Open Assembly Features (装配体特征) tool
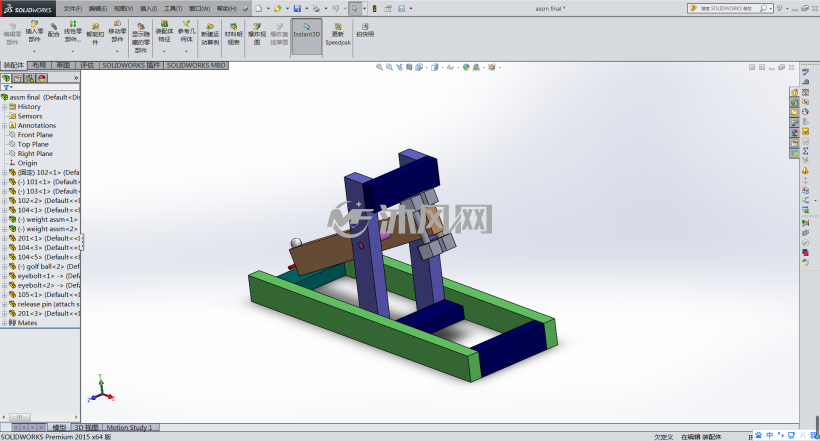 point(164,31)
